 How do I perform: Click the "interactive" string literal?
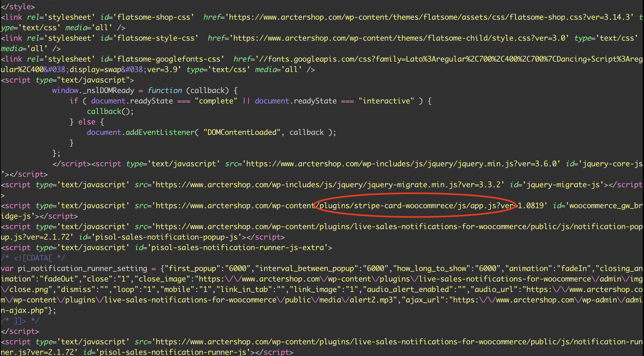pos(386,101)
